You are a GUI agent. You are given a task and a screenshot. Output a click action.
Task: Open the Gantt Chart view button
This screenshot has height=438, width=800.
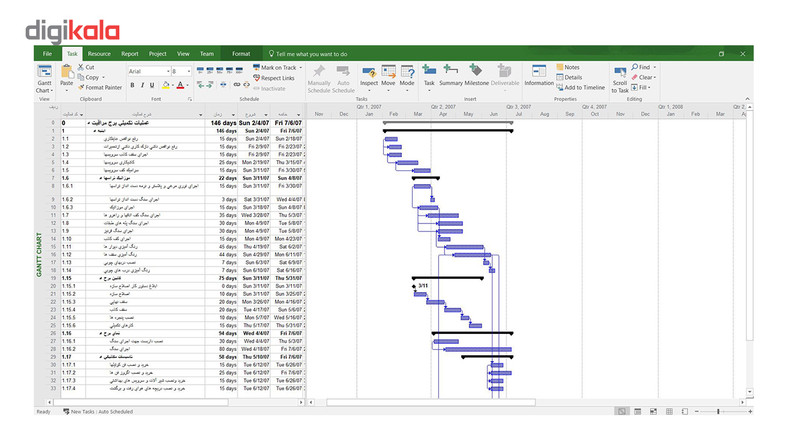coord(44,79)
